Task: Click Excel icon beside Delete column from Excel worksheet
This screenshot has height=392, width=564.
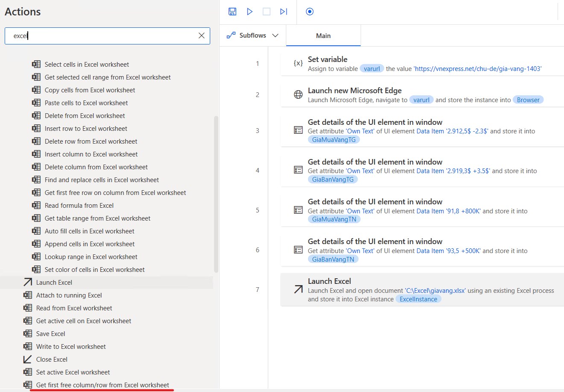Action: point(36,167)
